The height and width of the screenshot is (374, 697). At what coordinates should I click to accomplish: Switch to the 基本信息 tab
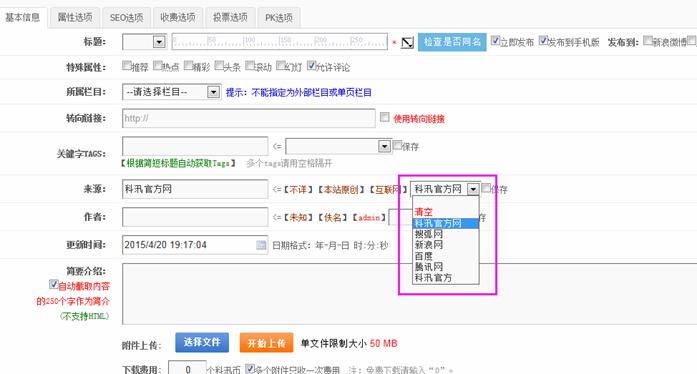[x=23, y=17]
